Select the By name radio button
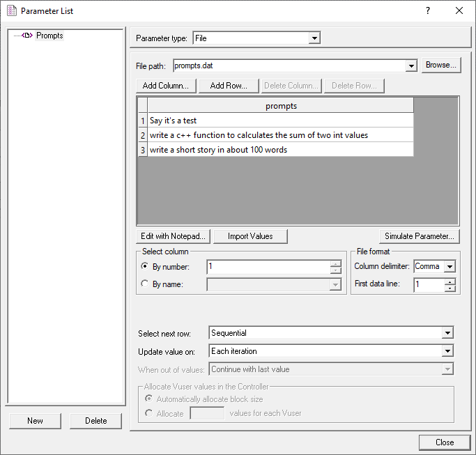Image resolution: width=476 pixels, height=455 pixels. (145, 284)
